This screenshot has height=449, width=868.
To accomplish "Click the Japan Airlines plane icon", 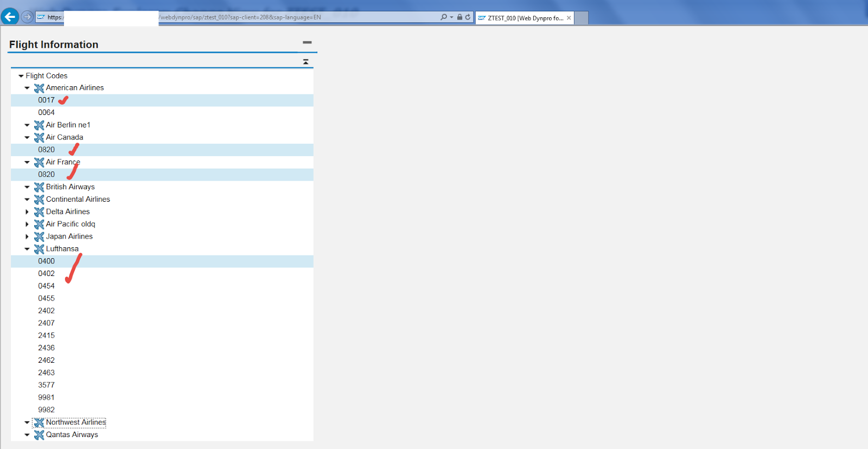I will pos(39,237).
